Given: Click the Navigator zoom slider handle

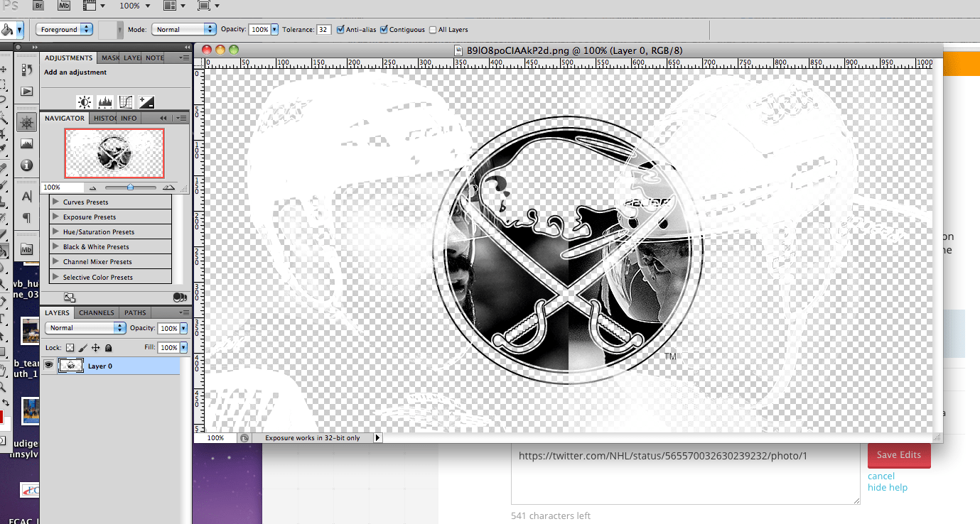Looking at the screenshot, I should pos(130,187).
